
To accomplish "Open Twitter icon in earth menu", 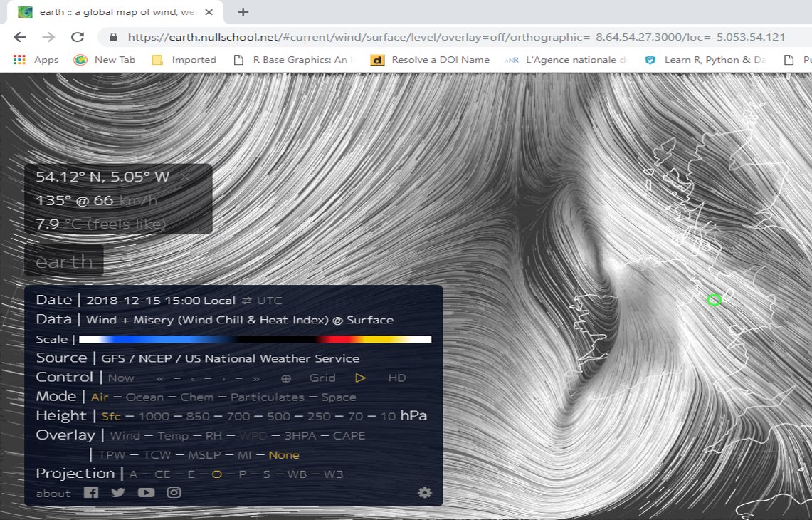I will click(x=118, y=492).
